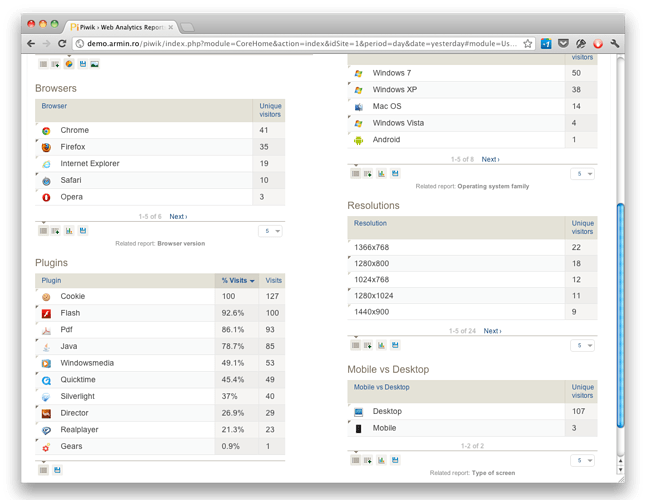This screenshot has height=500, width=647.
Task: Click the table icon under Plugins table
Action: tap(43, 470)
